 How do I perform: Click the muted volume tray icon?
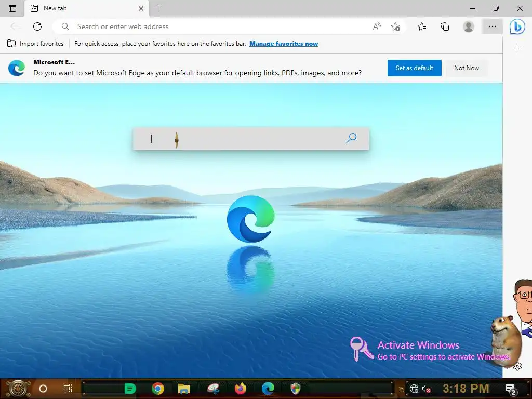pyautogui.click(x=426, y=389)
